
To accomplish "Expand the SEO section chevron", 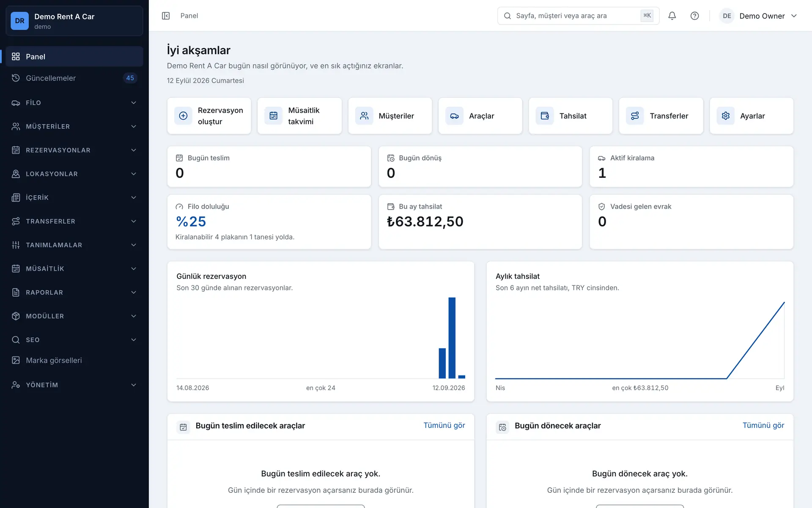I will (134, 340).
